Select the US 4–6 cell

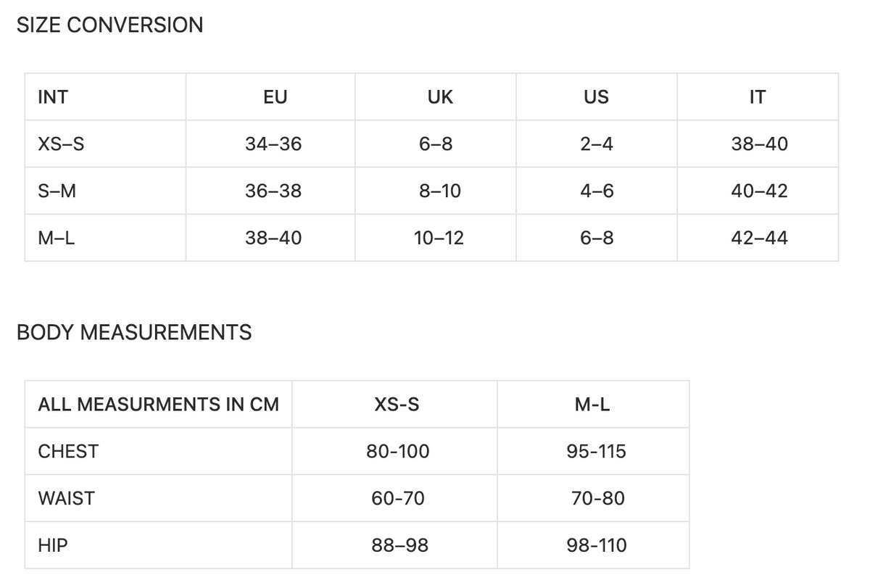(597, 191)
